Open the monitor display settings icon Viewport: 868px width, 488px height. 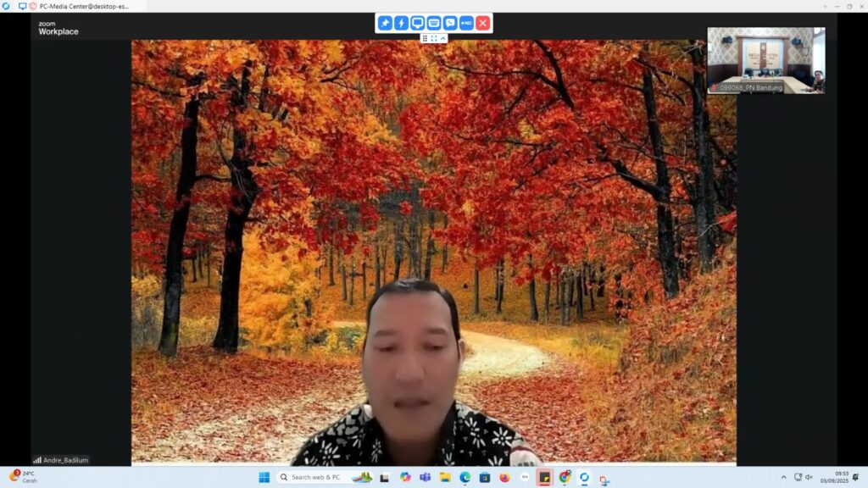tap(417, 23)
